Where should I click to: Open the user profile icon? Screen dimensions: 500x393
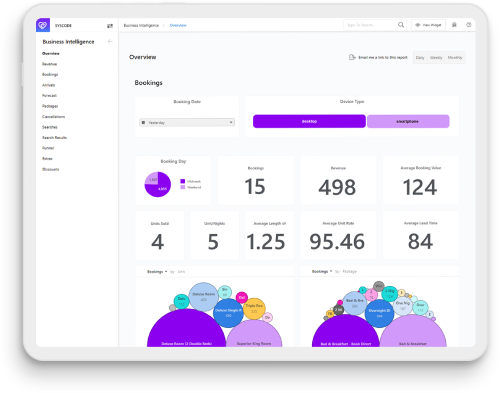click(454, 25)
